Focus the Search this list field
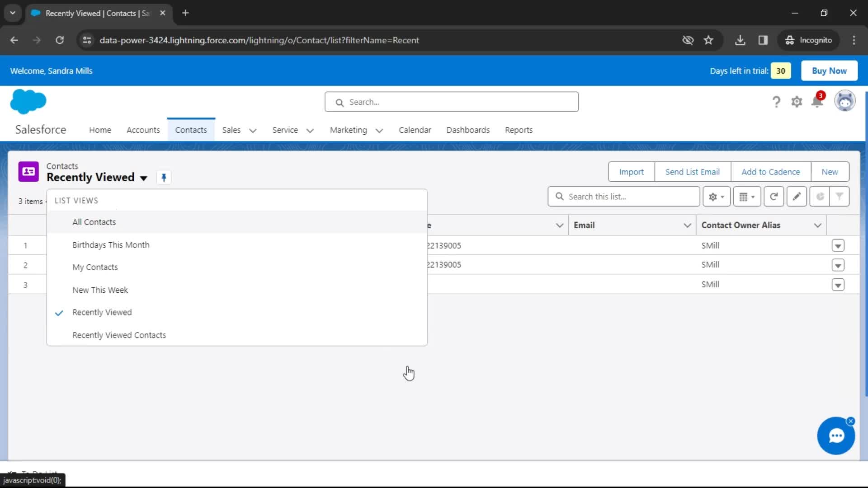Viewport: 868px width, 488px height. tap(623, 197)
